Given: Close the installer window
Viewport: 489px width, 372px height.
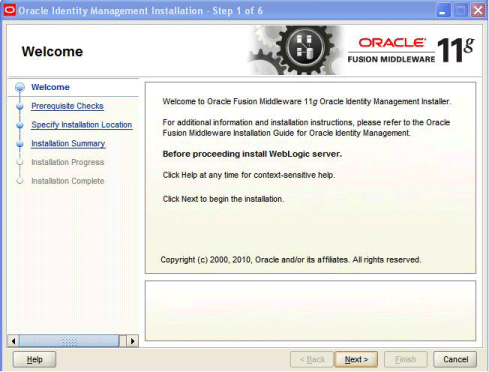Looking at the screenshot, I should (478, 11).
